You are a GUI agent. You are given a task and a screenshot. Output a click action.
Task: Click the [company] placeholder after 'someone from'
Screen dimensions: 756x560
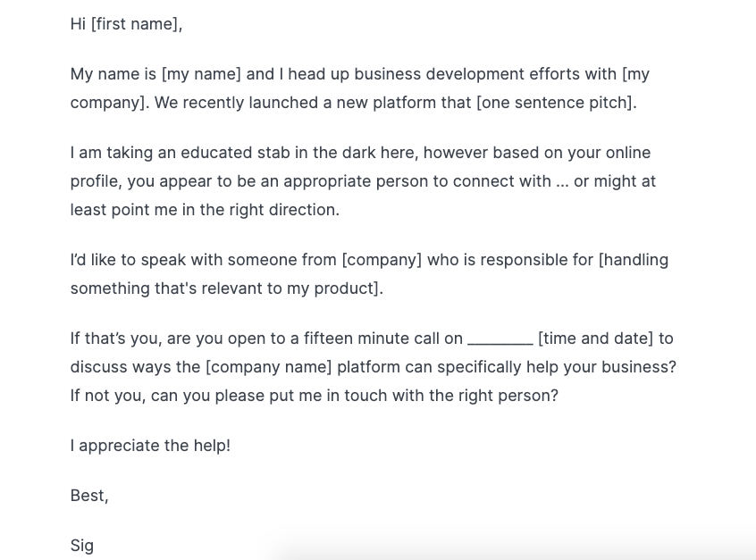click(x=382, y=260)
